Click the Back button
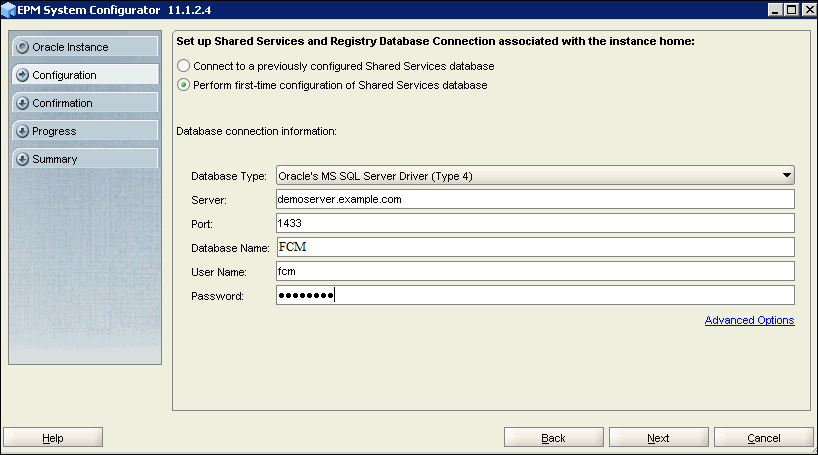818x455 pixels. [554, 438]
